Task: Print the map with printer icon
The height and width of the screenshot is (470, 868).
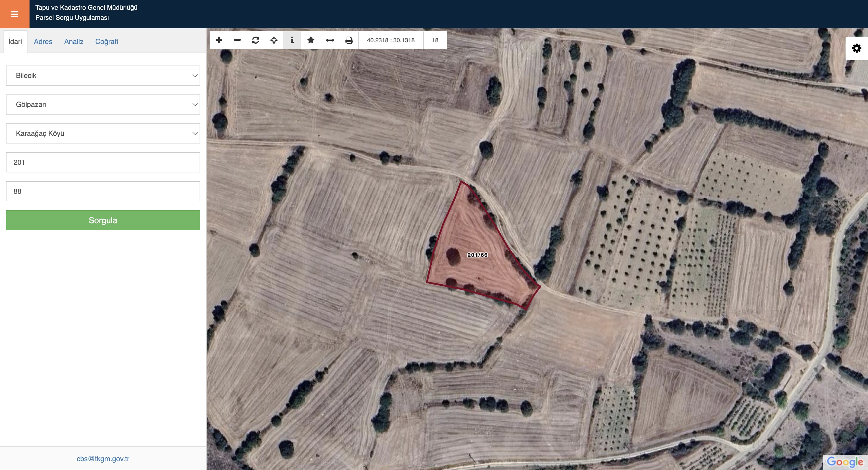Action: [x=349, y=40]
